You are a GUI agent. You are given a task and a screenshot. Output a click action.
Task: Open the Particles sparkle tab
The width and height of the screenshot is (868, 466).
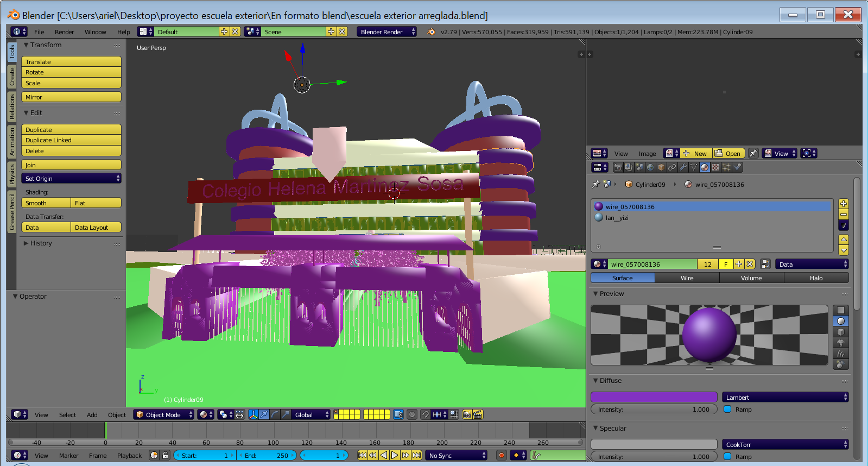click(x=726, y=167)
